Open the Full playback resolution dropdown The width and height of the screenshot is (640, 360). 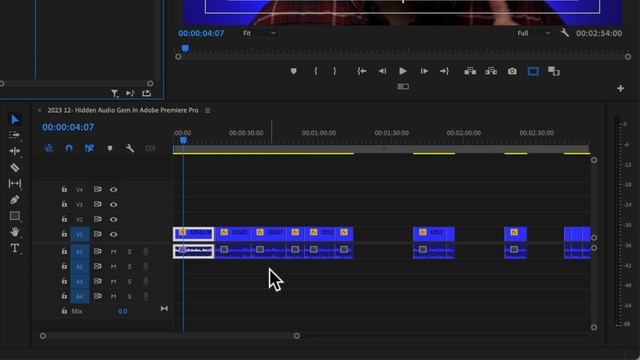(533, 33)
